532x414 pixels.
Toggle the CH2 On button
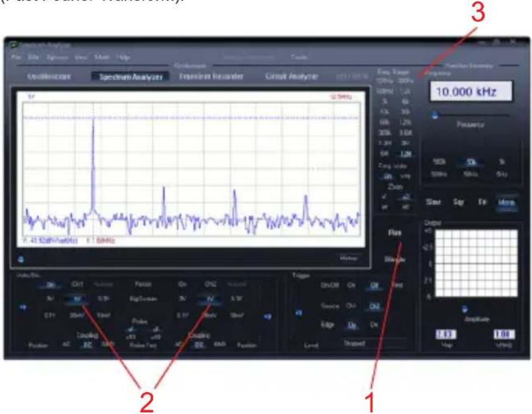point(182,284)
